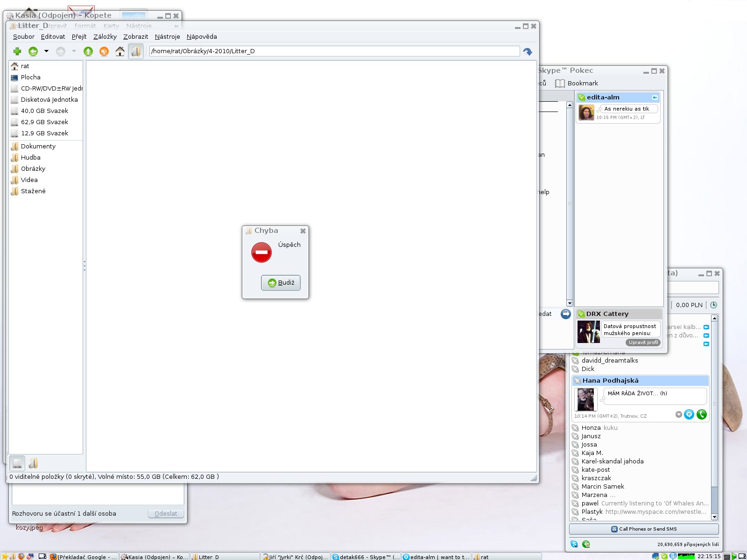Click edita-alm's avatar thumbnail
This screenshot has height=560, width=747.
tap(586, 112)
